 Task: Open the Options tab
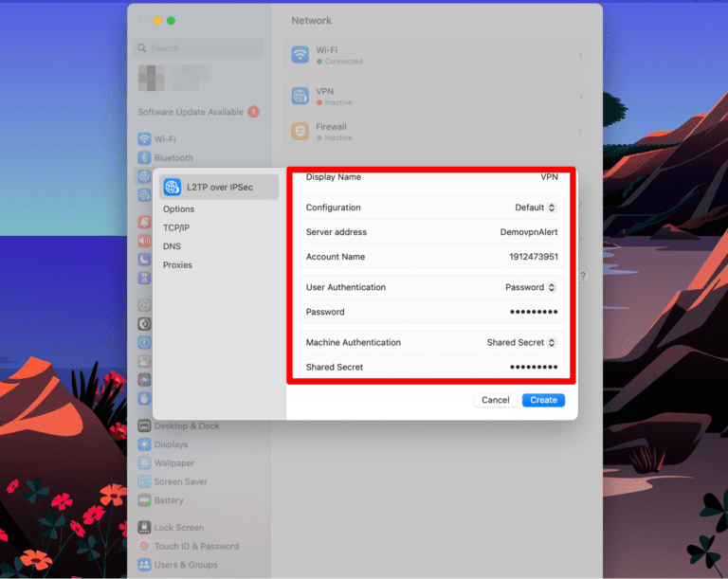click(179, 208)
